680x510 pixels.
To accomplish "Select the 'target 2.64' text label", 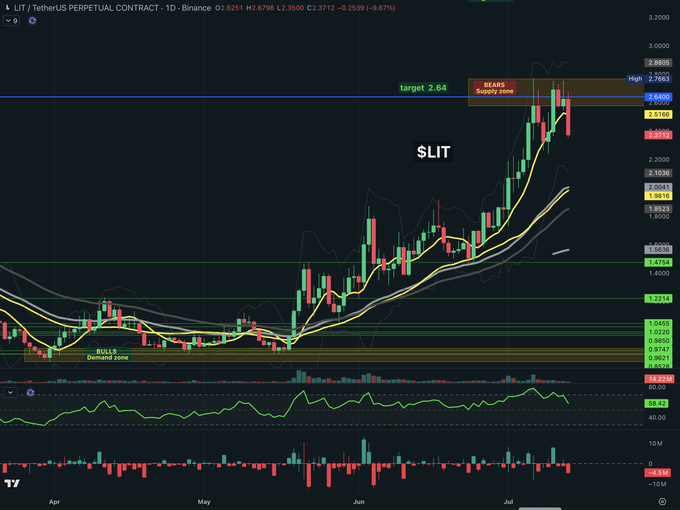I will click(x=423, y=88).
